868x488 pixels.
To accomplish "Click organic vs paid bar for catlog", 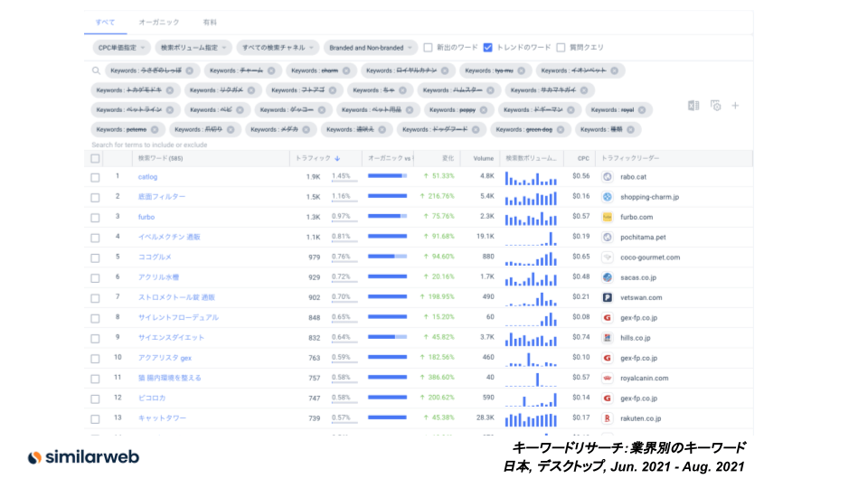I will pos(388,176).
